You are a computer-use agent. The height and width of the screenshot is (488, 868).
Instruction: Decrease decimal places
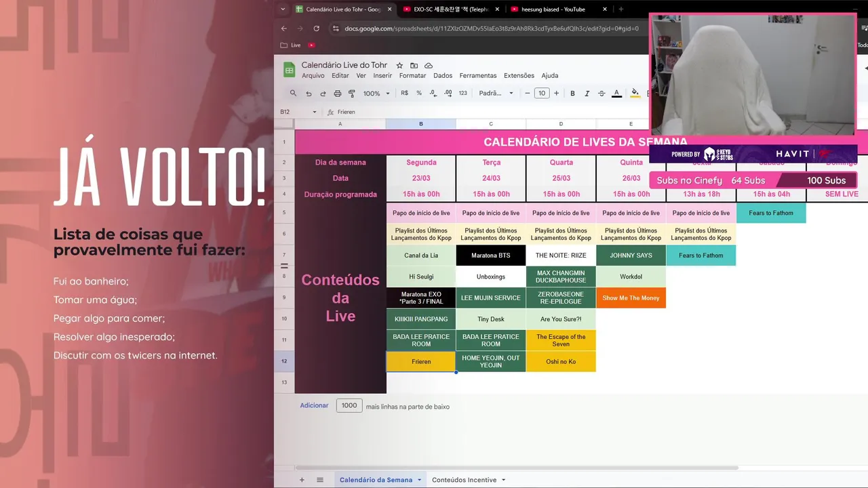[x=433, y=94]
